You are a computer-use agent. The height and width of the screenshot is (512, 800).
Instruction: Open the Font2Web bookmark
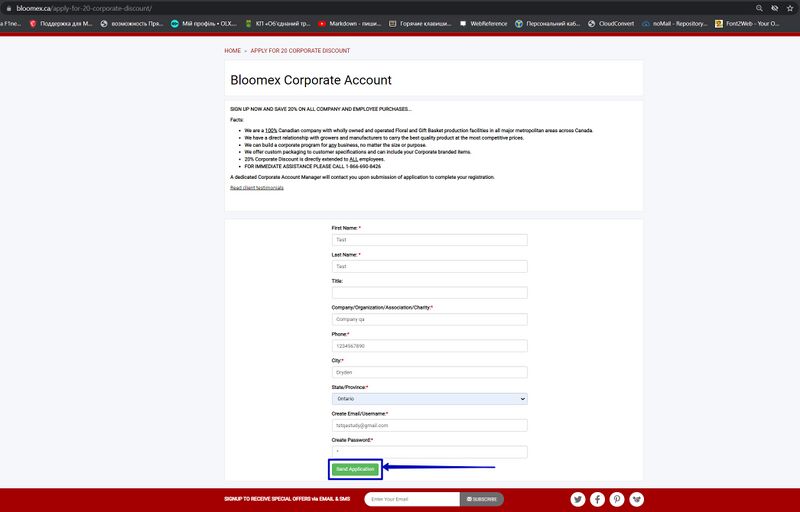tap(747, 23)
